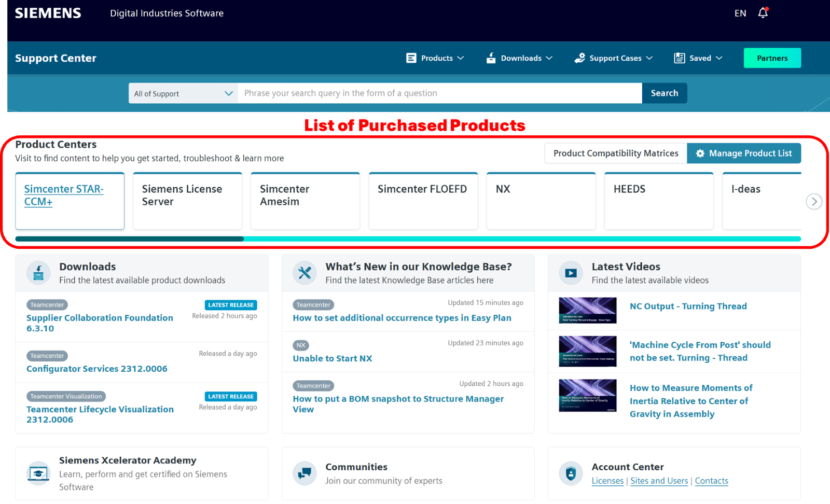Open the Downloads section heading
This screenshot has width=830, height=504.
87,267
